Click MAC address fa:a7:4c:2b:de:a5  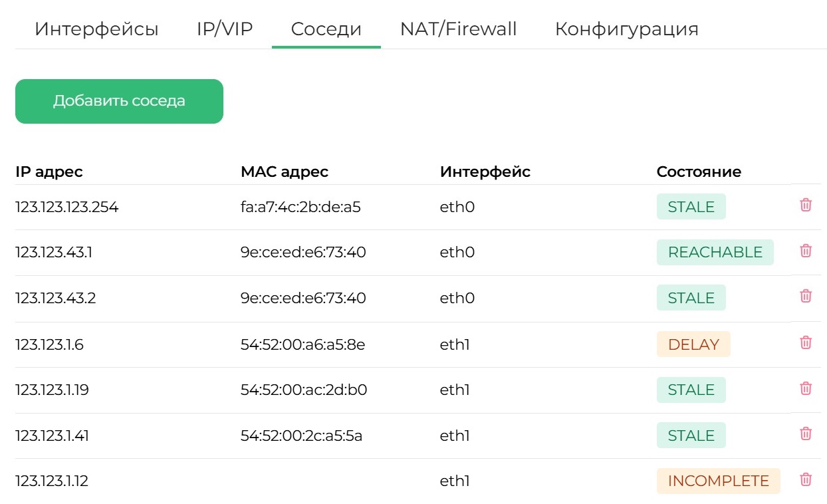pos(300,207)
